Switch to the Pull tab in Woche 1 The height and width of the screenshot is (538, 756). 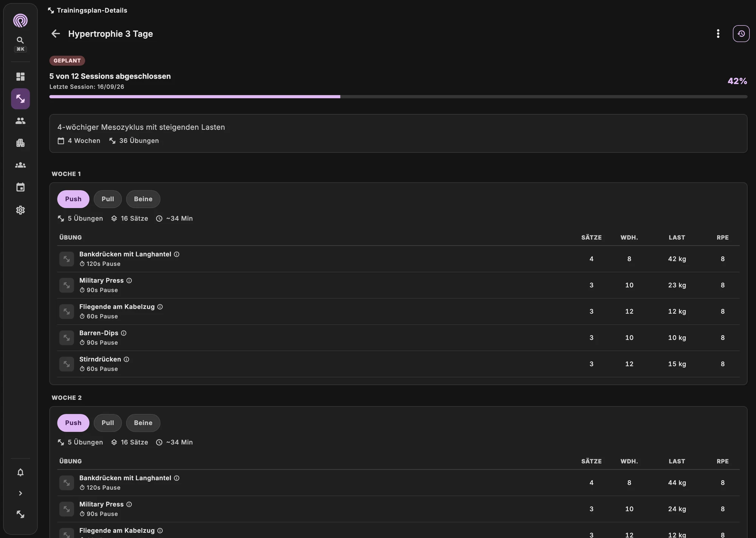(108, 199)
